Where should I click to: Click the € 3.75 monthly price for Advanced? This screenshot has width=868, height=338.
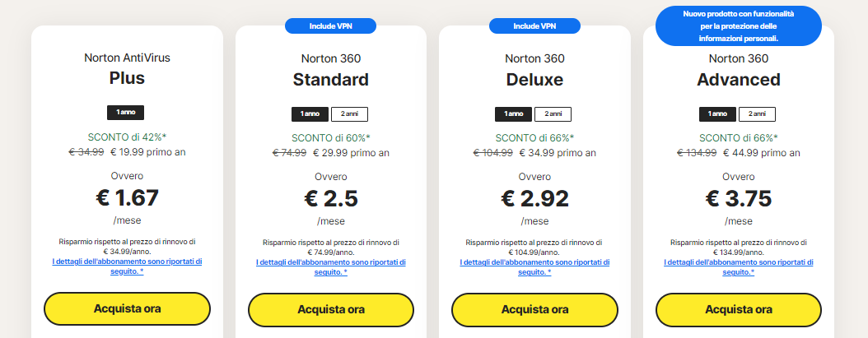pos(739,198)
